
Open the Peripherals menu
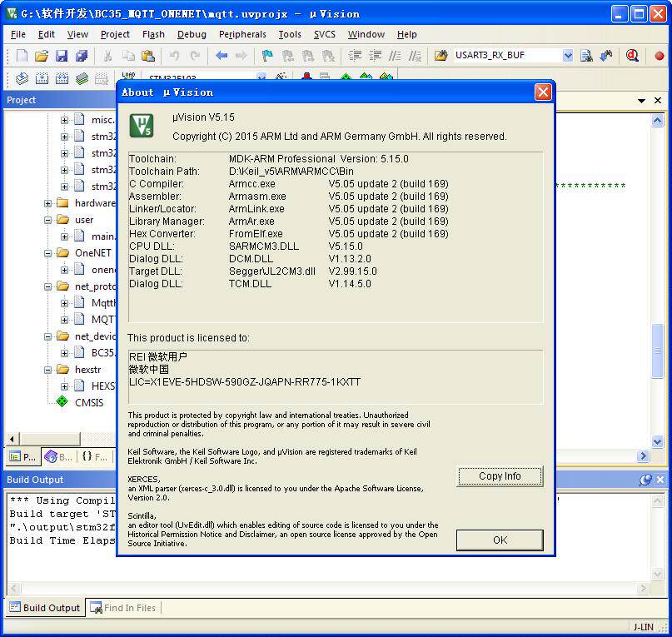click(x=242, y=34)
